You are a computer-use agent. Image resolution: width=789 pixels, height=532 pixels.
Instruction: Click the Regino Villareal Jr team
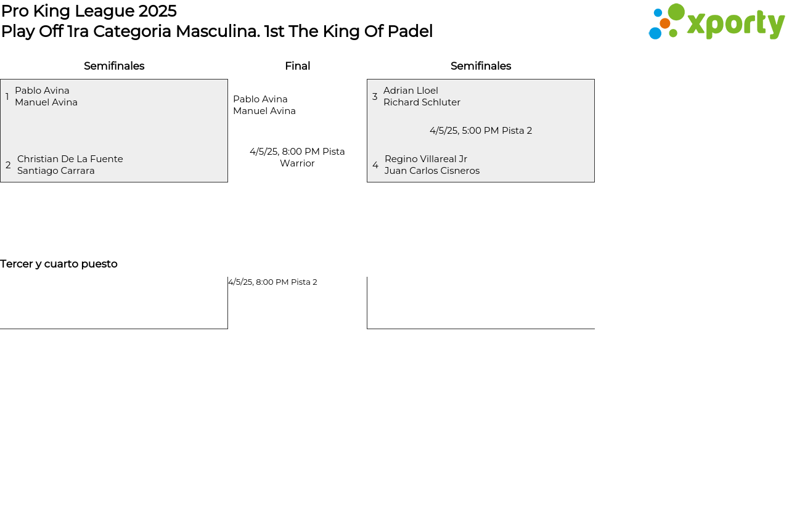click(431, 165)
